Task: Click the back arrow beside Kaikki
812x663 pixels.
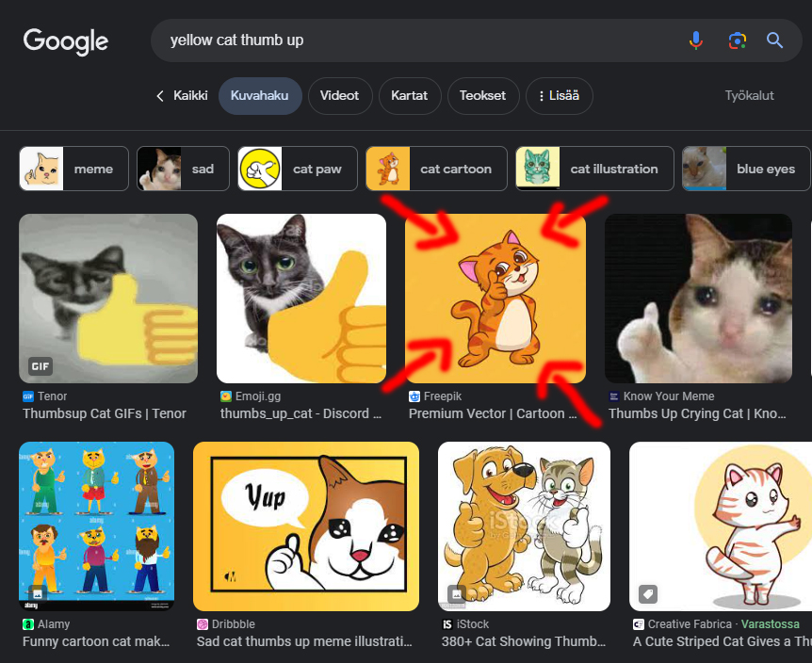Action: coord(160,96)
